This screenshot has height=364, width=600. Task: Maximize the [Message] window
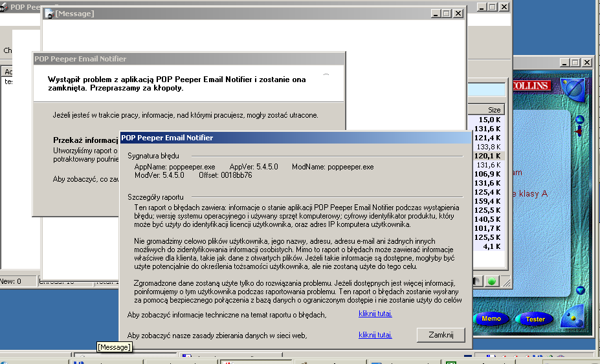tap(447, 14)
